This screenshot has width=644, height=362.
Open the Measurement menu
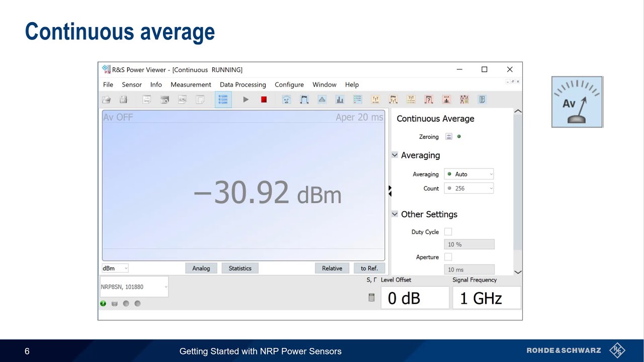[x=191, y=84]
